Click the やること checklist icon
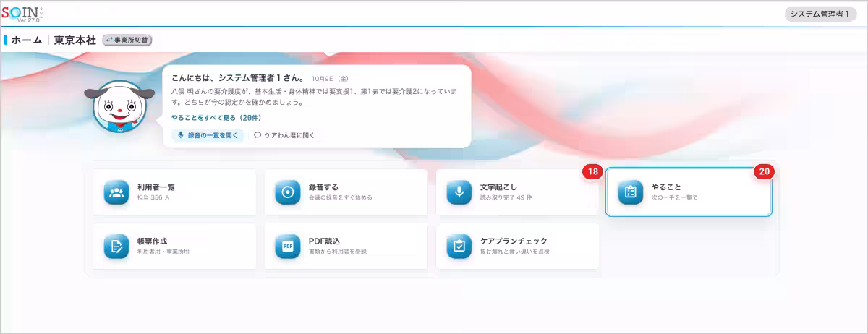Viewport: 868px width, 334px height. tap(630, 192)
